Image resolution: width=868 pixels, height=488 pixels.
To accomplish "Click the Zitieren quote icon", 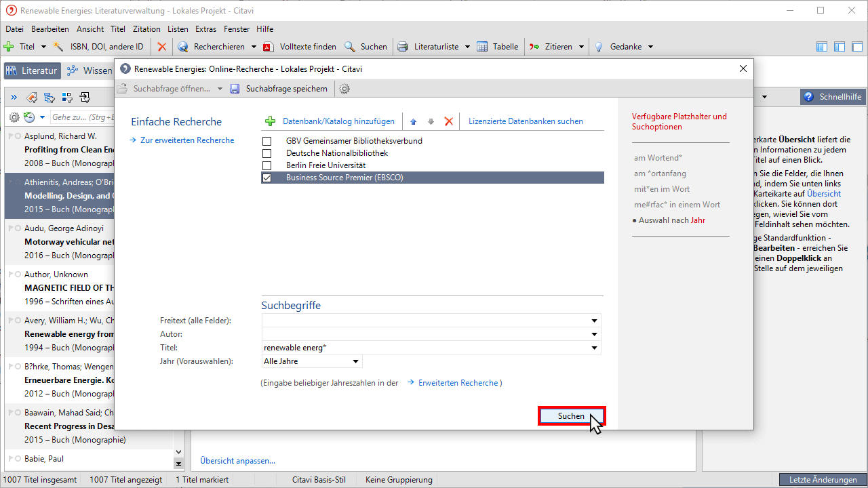I will (x=534, y=47).
